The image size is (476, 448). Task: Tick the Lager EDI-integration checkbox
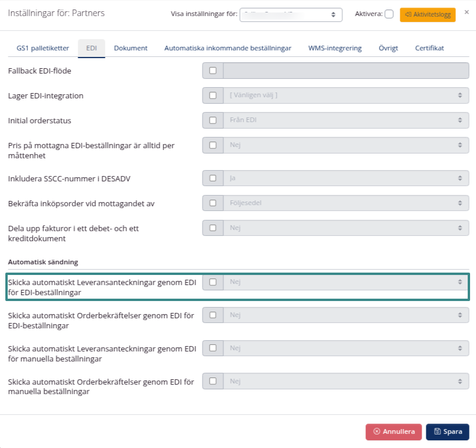point(213,95)
